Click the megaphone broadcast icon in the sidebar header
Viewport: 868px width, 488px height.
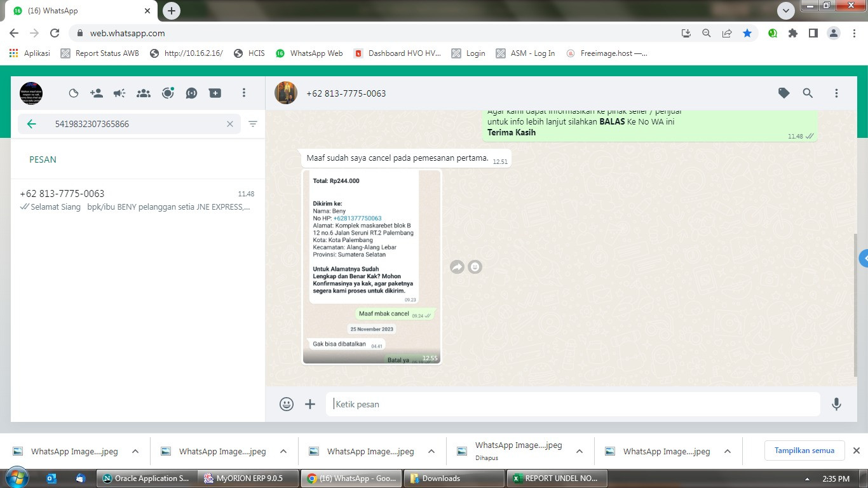[x=119, y=93]
